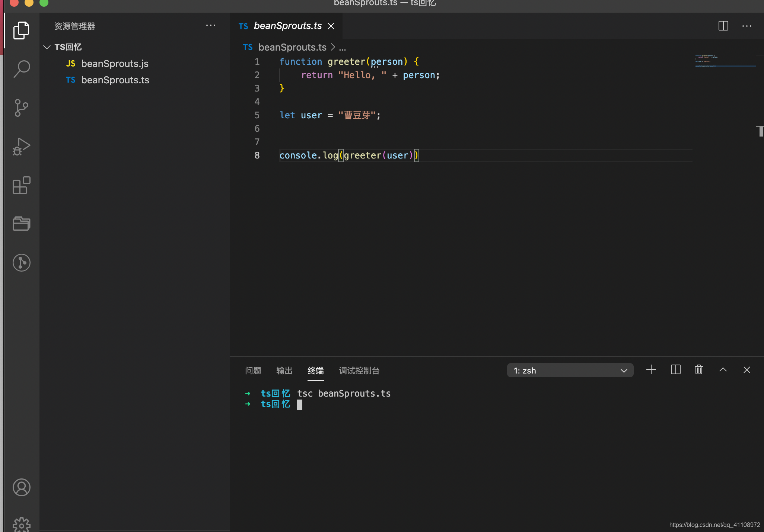
Task: Click the yellow minimize window button
Action: point(29,2)
